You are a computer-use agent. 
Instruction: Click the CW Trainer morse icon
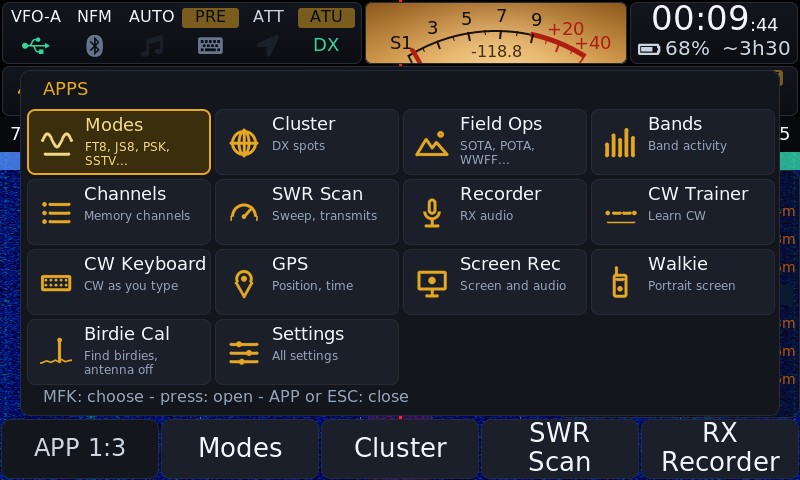point(620,216)
